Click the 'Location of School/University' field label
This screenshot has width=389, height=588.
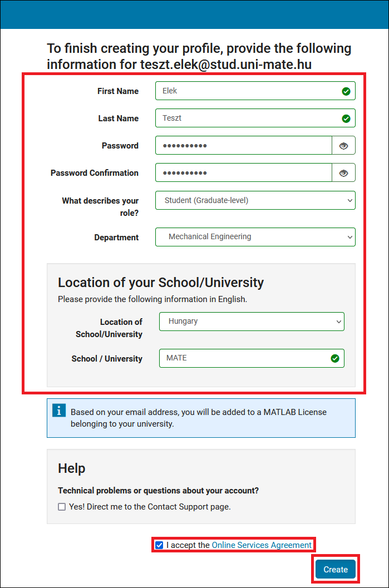pyautogui.click(x=109, y=328)
